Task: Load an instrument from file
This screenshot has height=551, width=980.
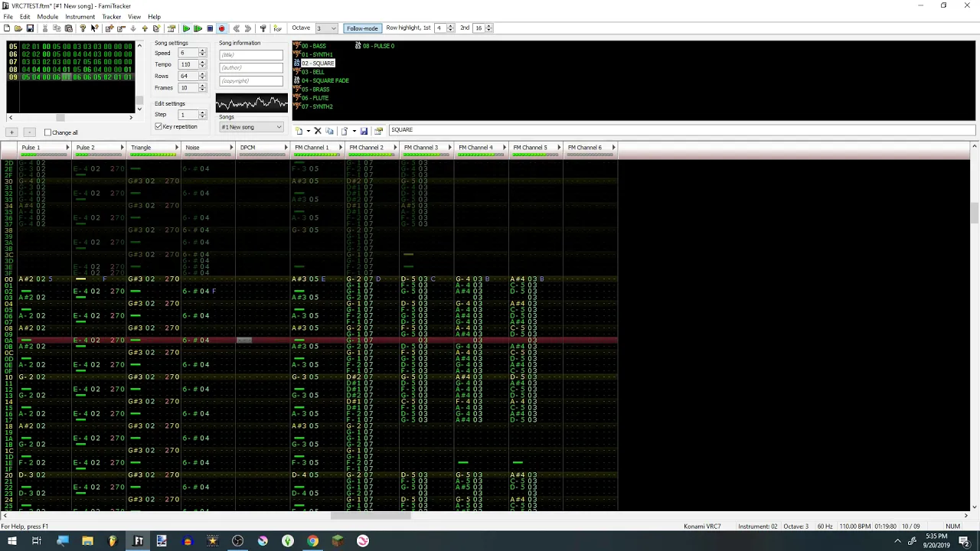Action: coord(345,131)
